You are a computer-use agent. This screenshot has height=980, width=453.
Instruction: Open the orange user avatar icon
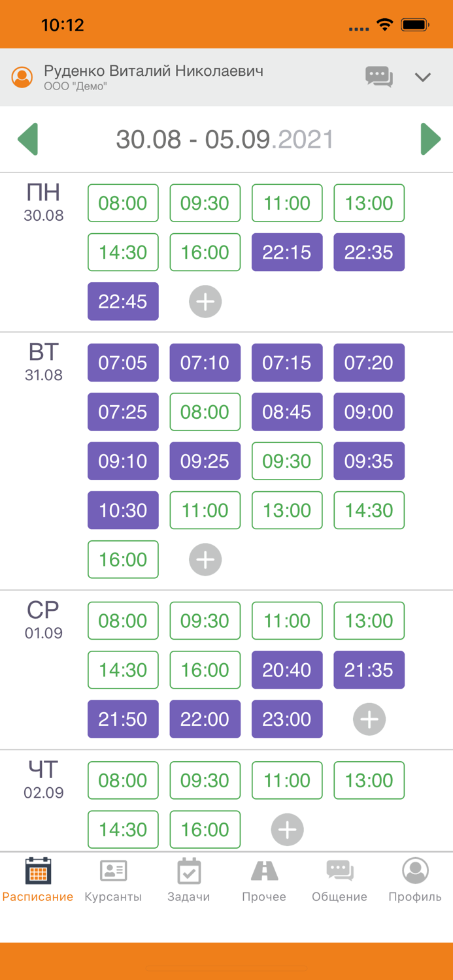click(22, 77)
